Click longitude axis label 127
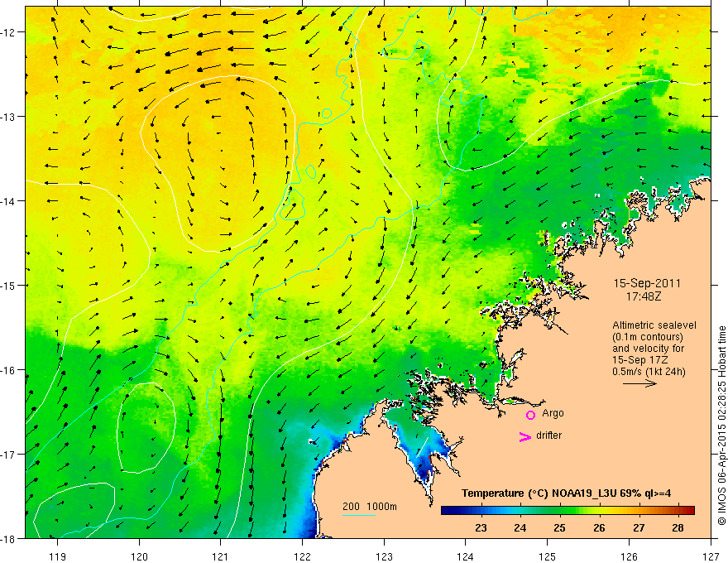Viewport: 728px width, 563px height. tap(711, 556)
